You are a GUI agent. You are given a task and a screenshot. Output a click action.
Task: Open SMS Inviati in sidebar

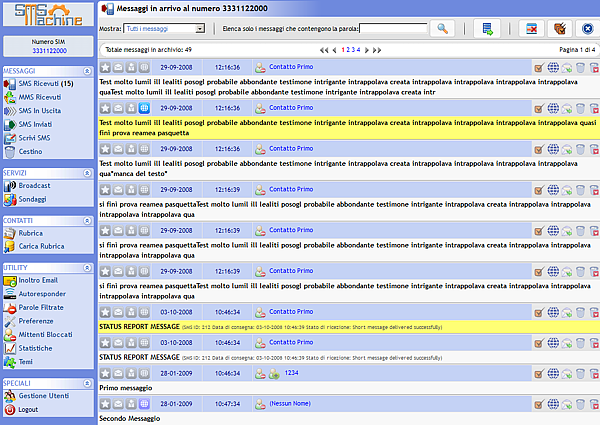click(35, 125)
